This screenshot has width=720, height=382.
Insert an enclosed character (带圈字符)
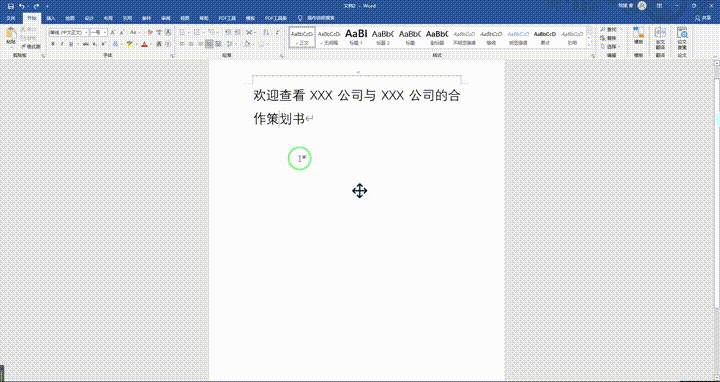pyautogui.click(x=168, y=44)
